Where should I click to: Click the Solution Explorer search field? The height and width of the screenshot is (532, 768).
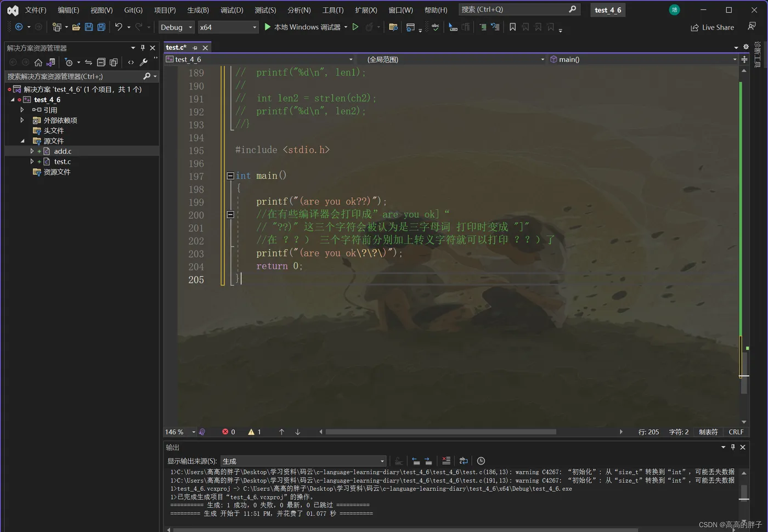(x=82, y=76)
